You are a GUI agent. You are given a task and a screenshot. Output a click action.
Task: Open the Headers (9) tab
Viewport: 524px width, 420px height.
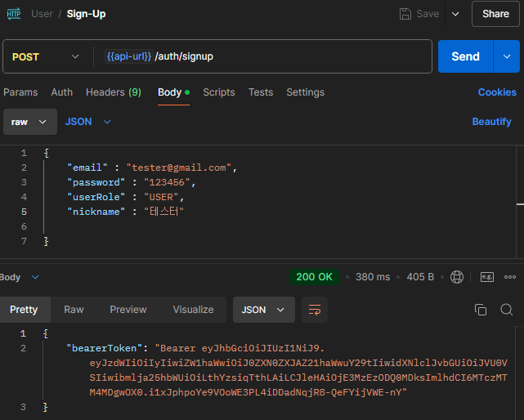[x=114, y=92]
